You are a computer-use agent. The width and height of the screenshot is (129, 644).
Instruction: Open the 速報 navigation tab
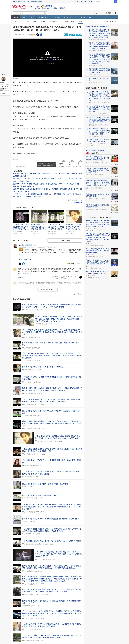click(24, 17)
